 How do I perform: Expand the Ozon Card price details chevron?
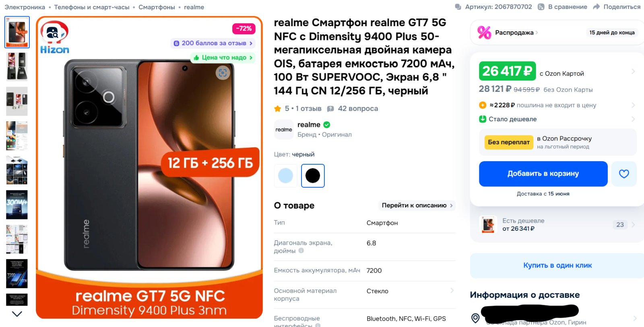pyautogui.click(x=633, y=71)
